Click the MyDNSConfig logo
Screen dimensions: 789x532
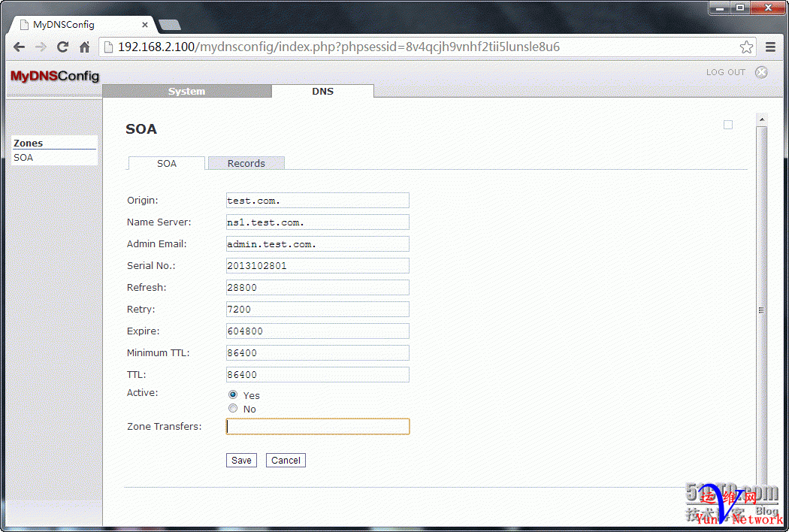[54, 76]
